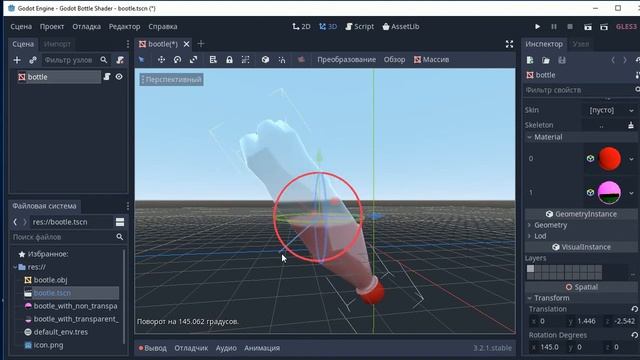The image size is (640, 360).
Task: Open the Отладка menu
Action: click(x=87, y=27)
